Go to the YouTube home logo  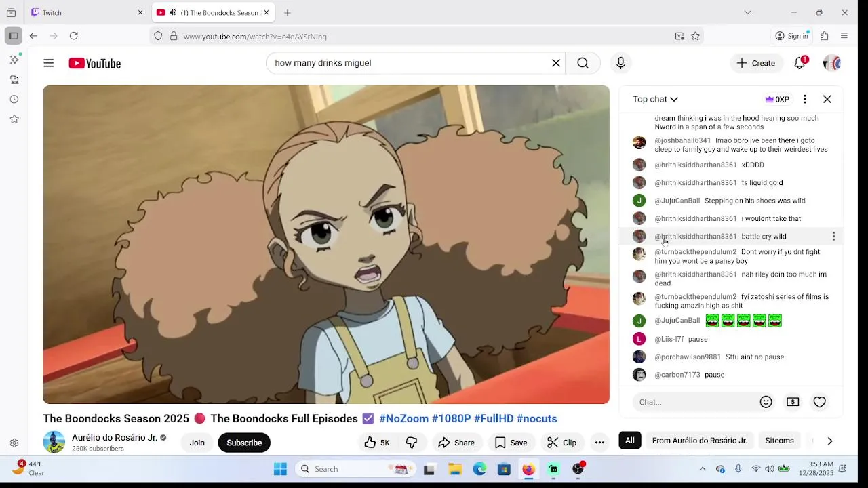[x=95, y=63]
